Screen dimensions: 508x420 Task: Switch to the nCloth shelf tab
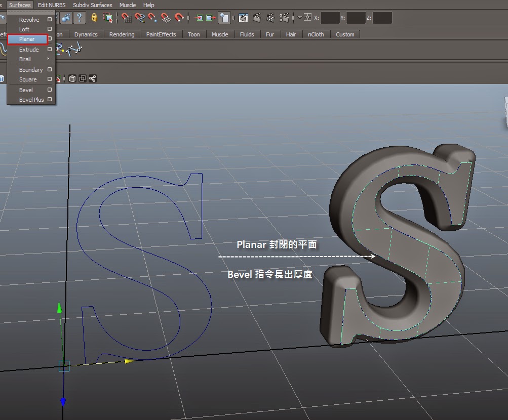tap(316, 34)
